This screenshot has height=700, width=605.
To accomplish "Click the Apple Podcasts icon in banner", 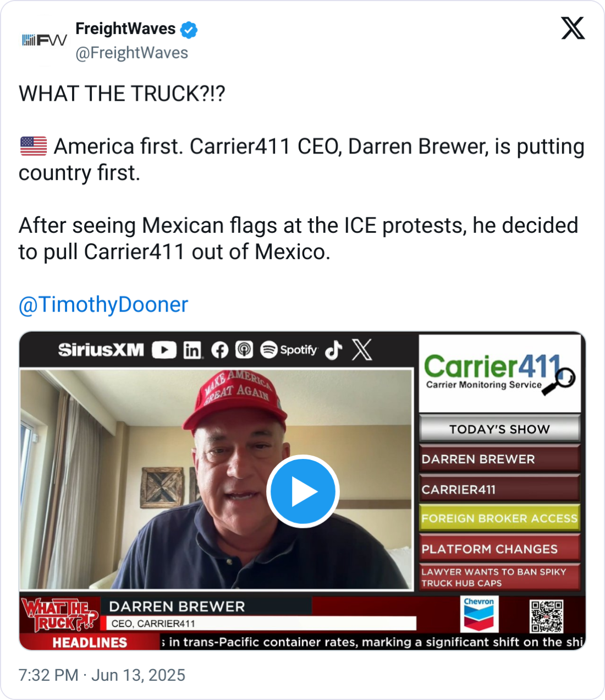I will pos(244,350).
